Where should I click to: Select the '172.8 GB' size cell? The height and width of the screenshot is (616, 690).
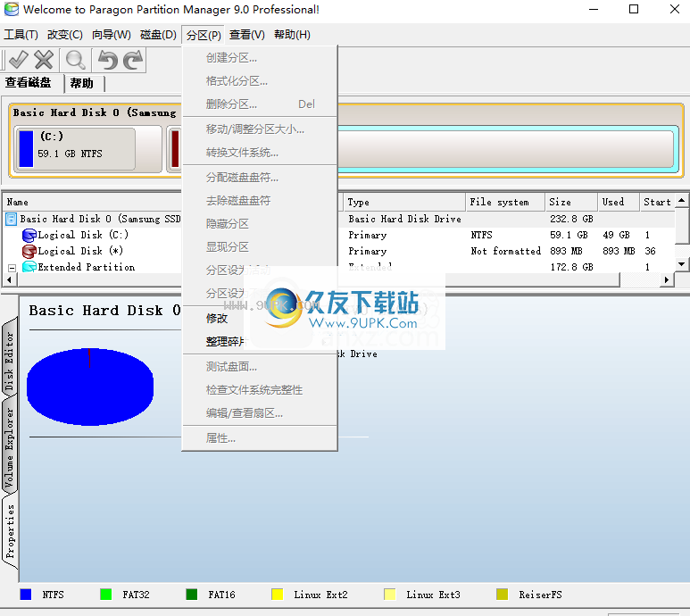pyautogui.click(x=571, y=267)
